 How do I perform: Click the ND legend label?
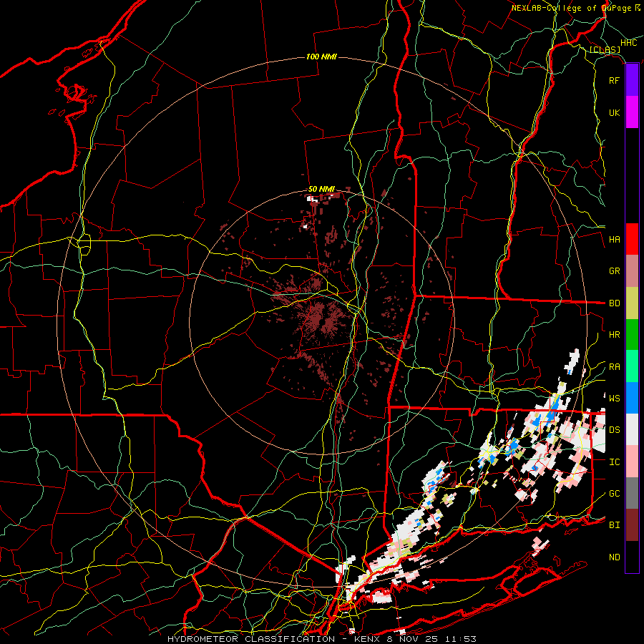coord(615,557)
